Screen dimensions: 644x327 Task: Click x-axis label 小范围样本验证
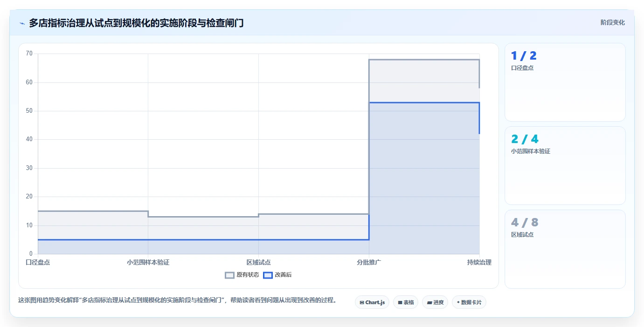pos(148,262)
